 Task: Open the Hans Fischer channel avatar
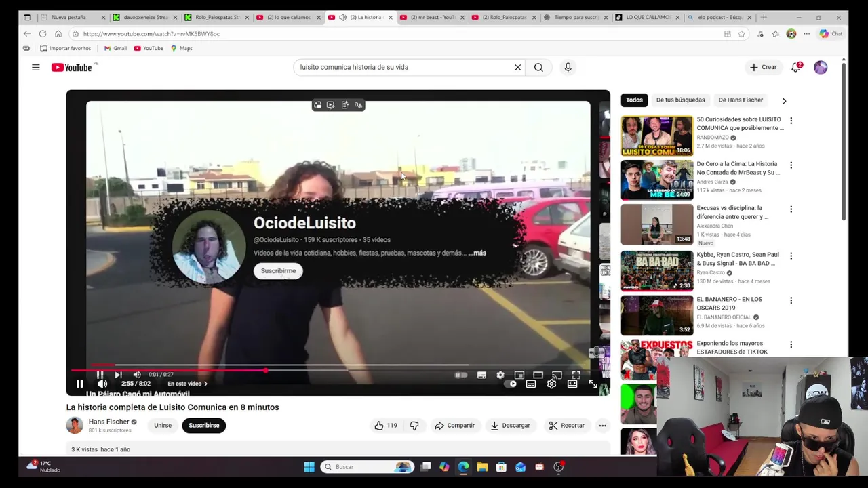coord(75,426)
